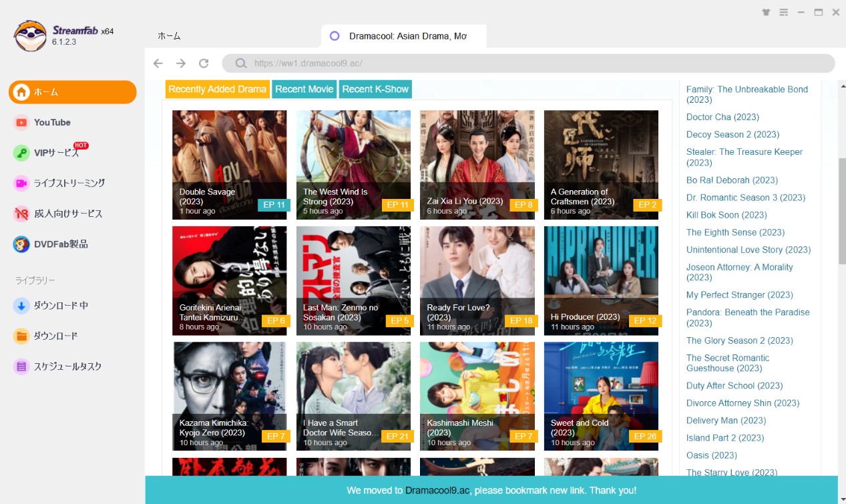Click the Family: The Unbreakable Bond link
The height and width of the screenshot is (504, 846).
click(747, 94)
